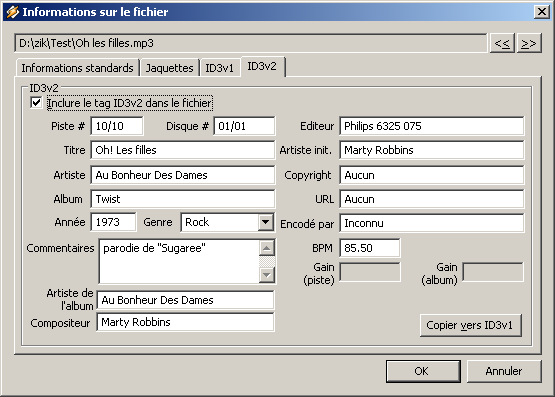Select the ID3v2 tab

coord(262,66)
